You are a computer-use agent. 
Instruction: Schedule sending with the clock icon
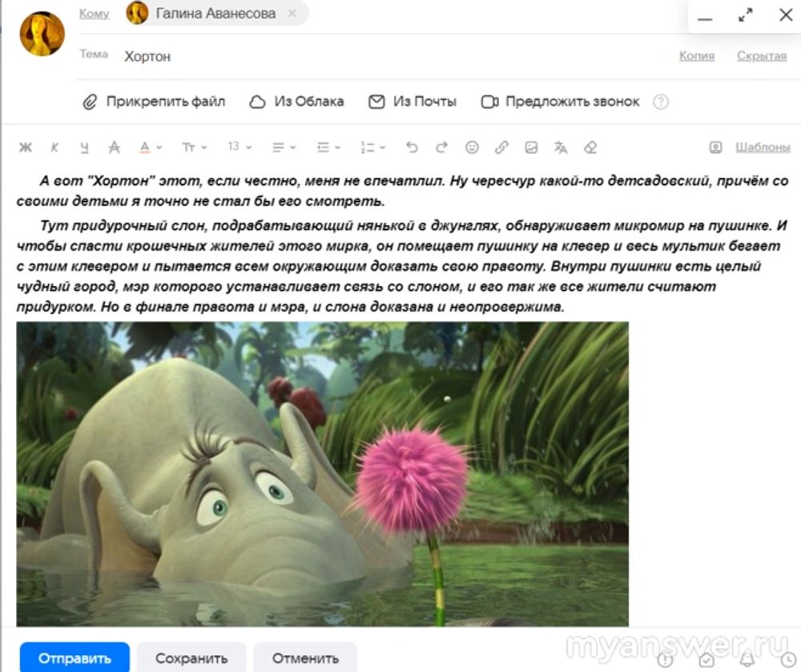tap(788, 659)
